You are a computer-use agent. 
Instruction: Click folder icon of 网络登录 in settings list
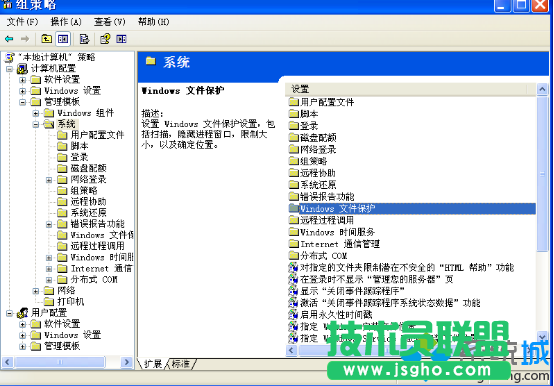(294, 149)
